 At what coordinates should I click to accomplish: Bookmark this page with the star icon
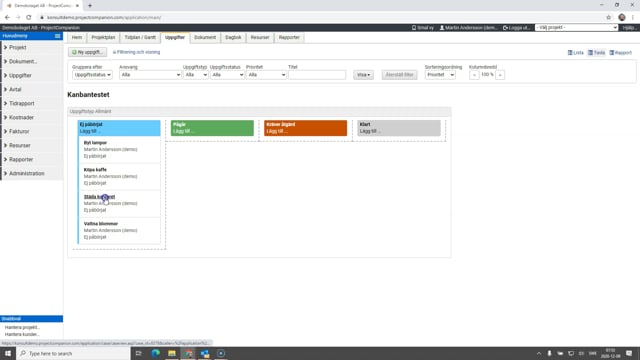[x=609, y=17]
